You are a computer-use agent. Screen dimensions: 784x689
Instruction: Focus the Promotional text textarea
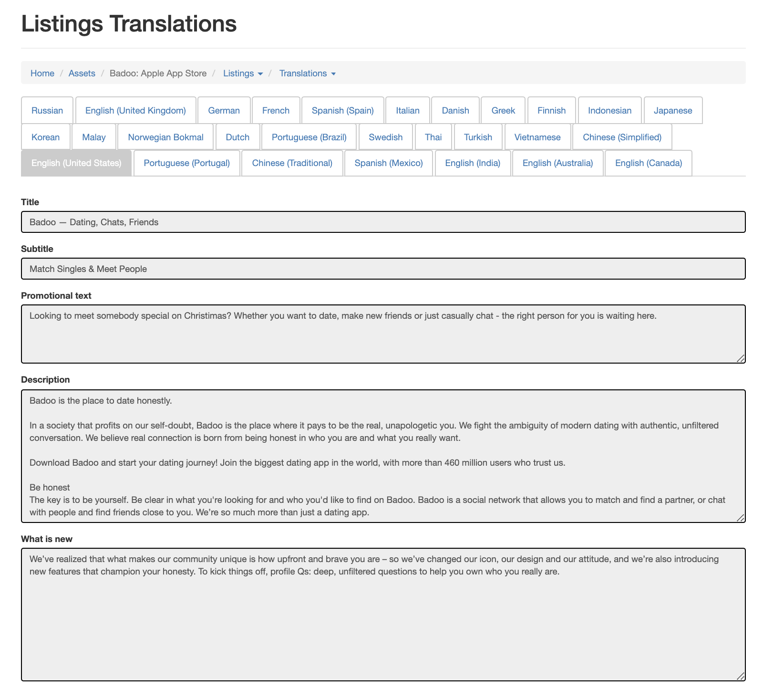pyautogui.click(x=383, y=334)
